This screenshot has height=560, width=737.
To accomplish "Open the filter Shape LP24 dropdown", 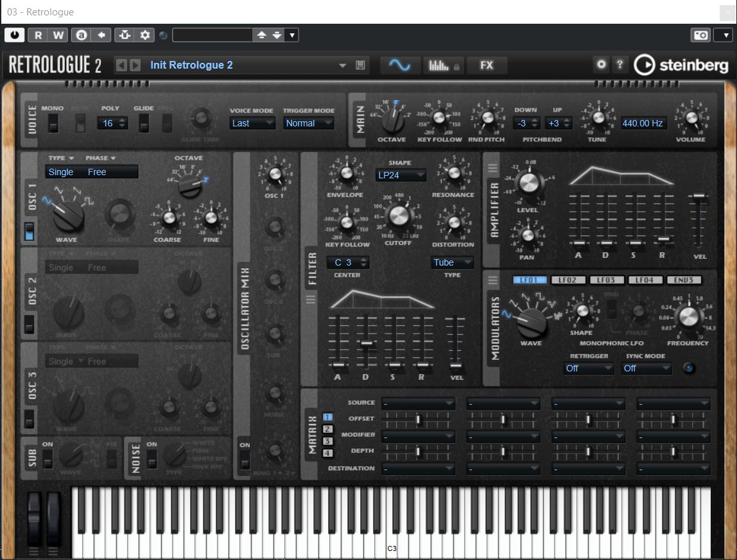I will [x=401, y=175].
